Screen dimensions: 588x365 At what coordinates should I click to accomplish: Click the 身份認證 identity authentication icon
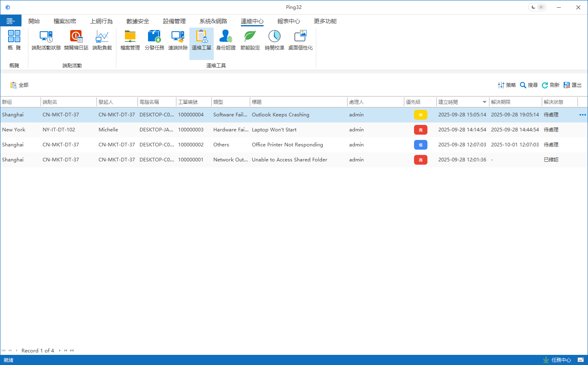coord(226,40)
